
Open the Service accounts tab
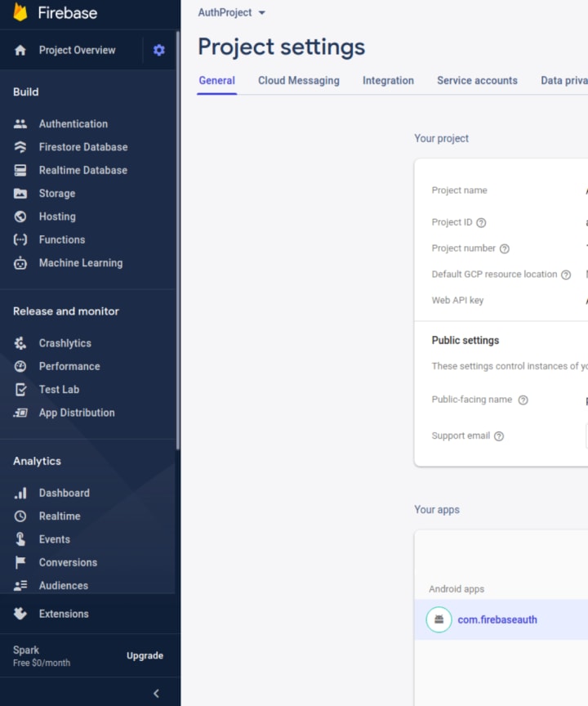click(x=477, y=81)
